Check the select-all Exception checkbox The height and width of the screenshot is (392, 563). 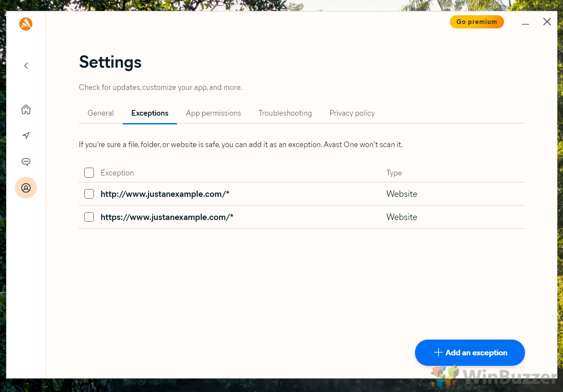click(x=89, y=172)
